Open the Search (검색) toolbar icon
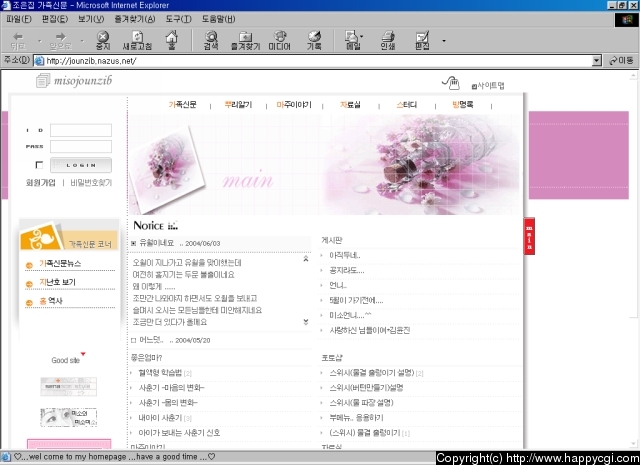 [211, 40]
